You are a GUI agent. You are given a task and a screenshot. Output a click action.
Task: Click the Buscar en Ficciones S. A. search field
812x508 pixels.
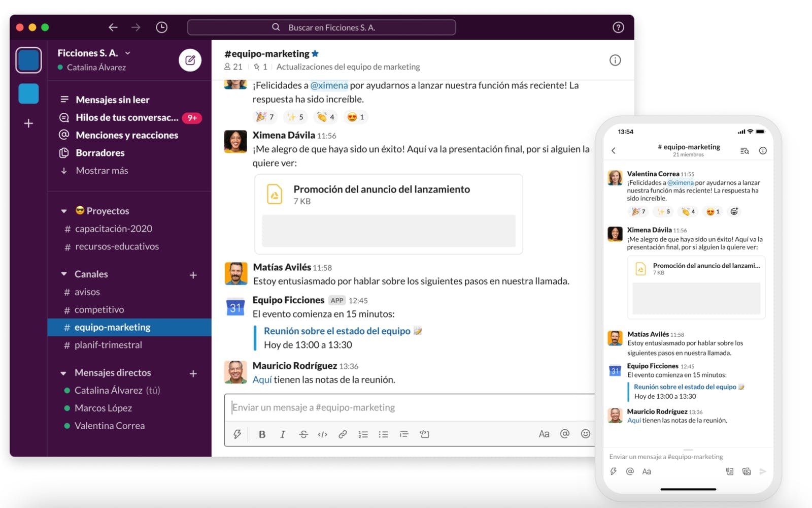pyautogui.click(x=321, y=27)
